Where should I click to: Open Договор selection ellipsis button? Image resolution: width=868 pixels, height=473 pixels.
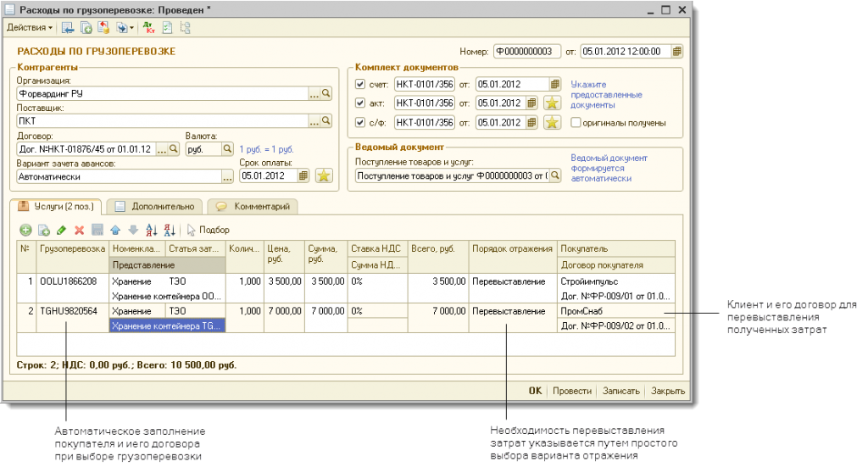(162, 149)
